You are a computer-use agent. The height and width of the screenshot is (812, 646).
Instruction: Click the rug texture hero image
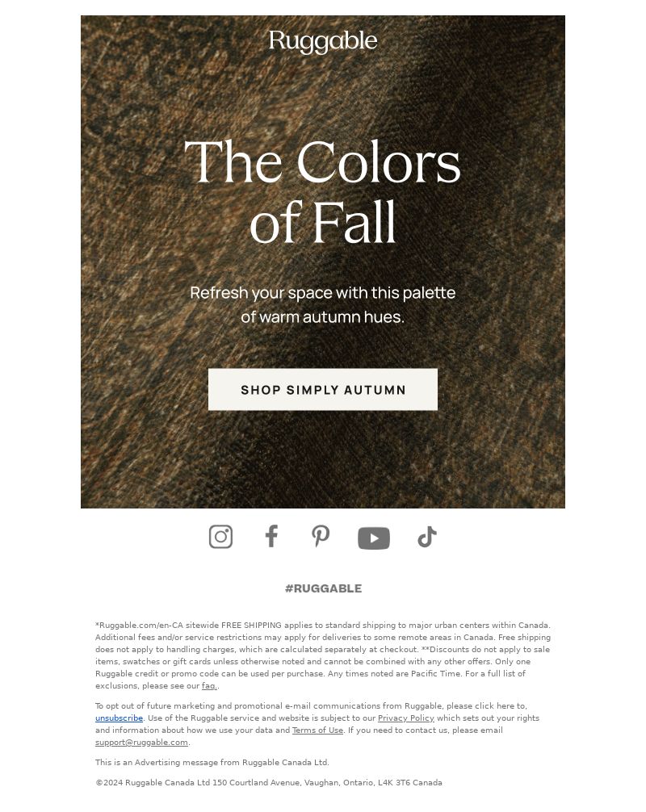(323, 262)
